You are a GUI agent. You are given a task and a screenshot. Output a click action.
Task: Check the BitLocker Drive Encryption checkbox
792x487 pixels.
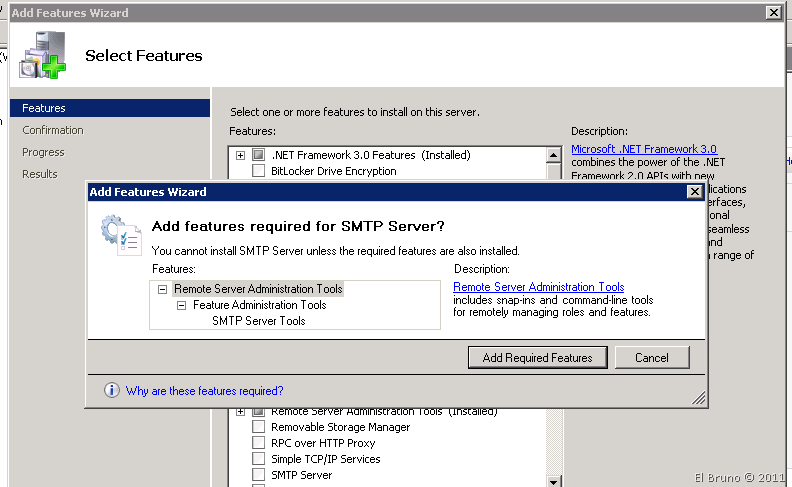(x=258, y=171)
